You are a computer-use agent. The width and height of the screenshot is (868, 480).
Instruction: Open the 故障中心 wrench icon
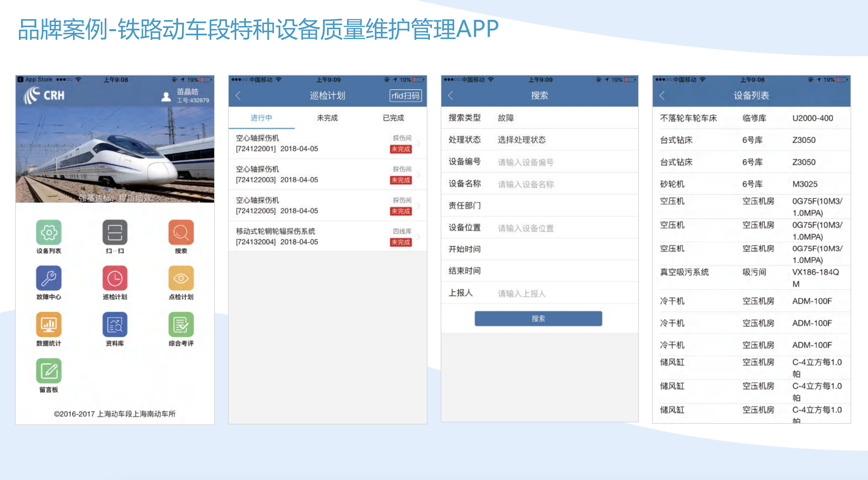click(x=49, y=278)
